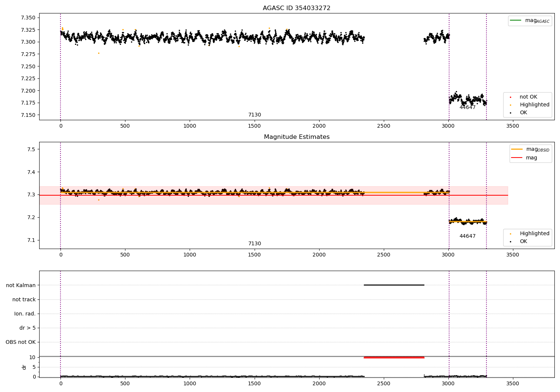This screenshot has height=392, width=560.
Task: Click the red dr data segment at value 10
Action: [394, 357]
